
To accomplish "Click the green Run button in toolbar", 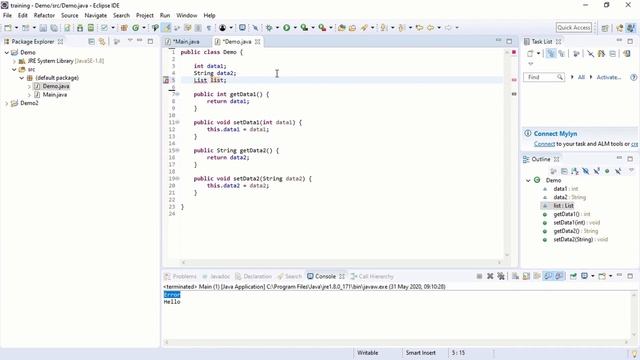I will (x=287, y=28).
